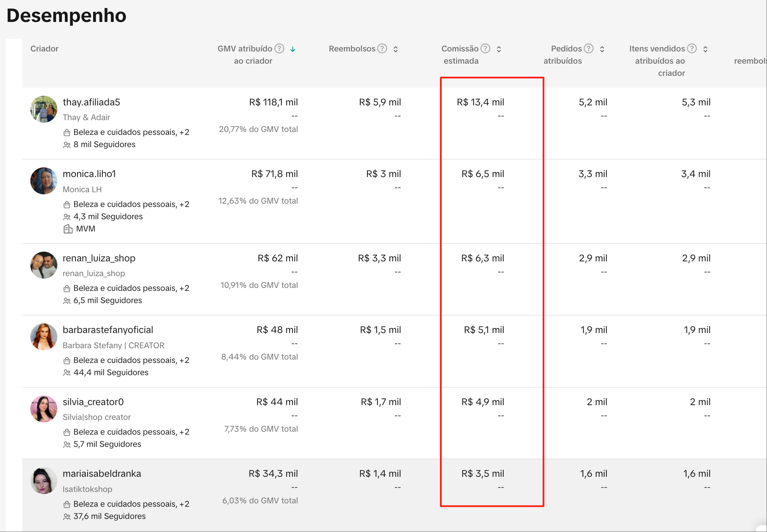Click question mark next to Pedidos atribuídos
This screenshot has width=767, height=532.
[x=589, y=48]
